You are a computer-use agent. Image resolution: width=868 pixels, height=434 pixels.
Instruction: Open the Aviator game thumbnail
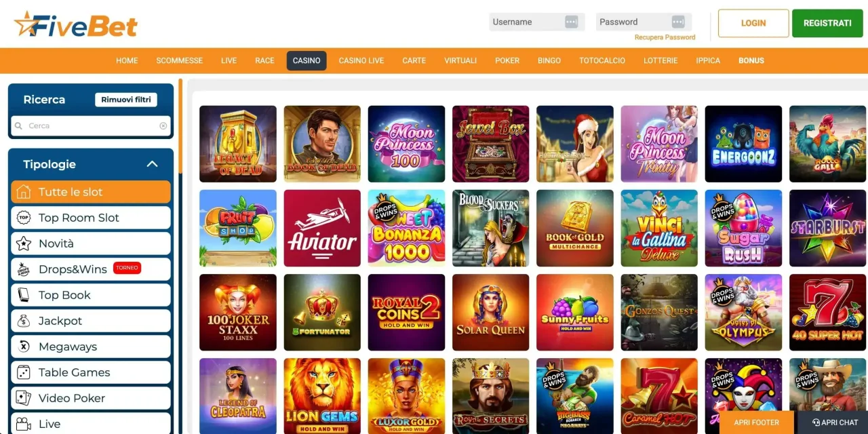pyautogui.click(x=322, y=228)
